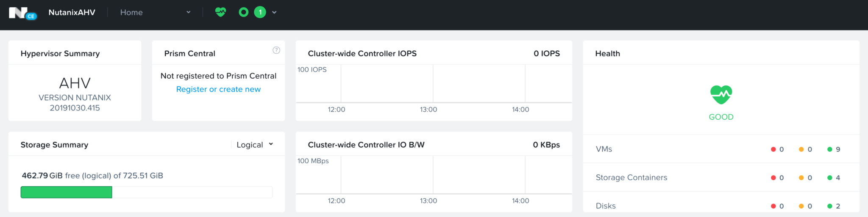This screenshot has width=868, height=217.
Task: Open the cluster health heart icon in header
Action: (x=220, y=12)
